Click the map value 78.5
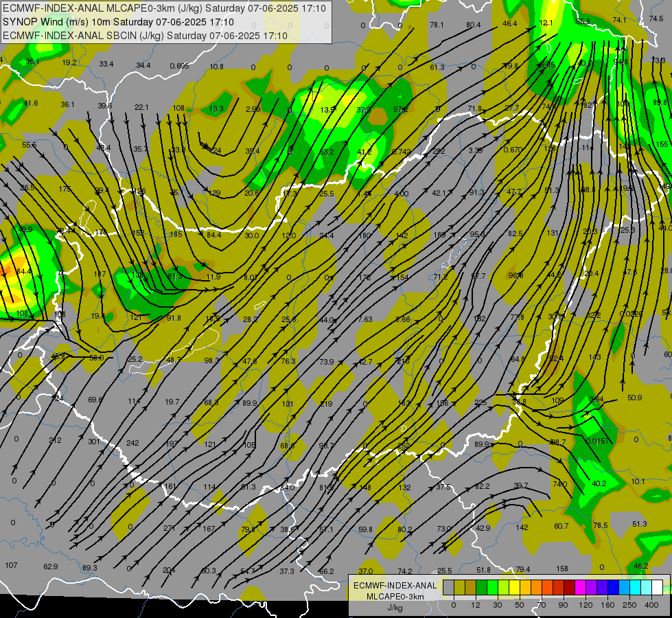Image resolution: width=672 pixels, height=618 pixels. tap(601, 525)
